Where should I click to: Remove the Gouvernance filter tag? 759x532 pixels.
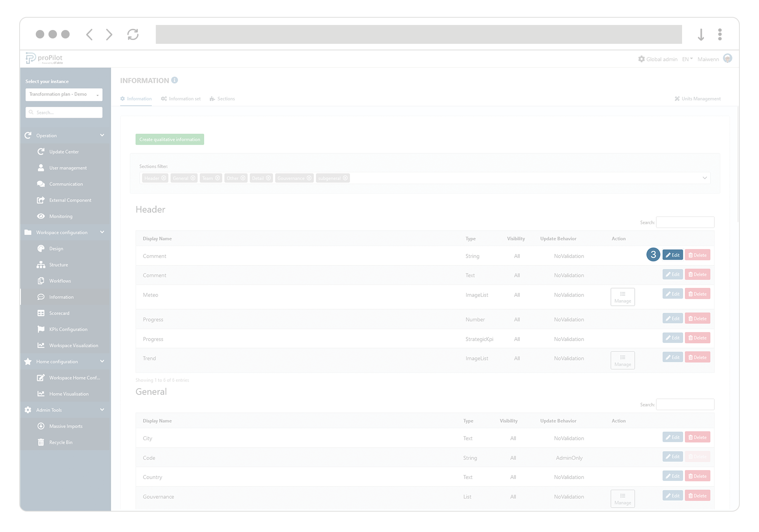point(309,178)
